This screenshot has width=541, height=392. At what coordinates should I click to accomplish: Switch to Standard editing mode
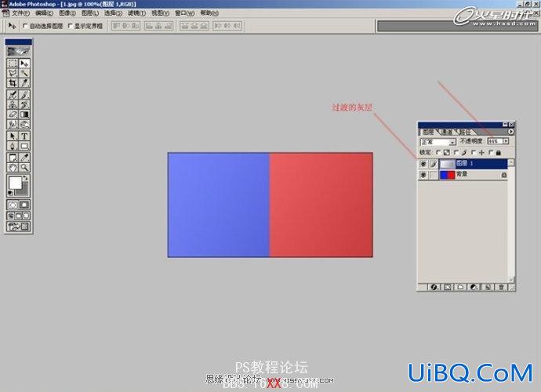tap(13, 205)
